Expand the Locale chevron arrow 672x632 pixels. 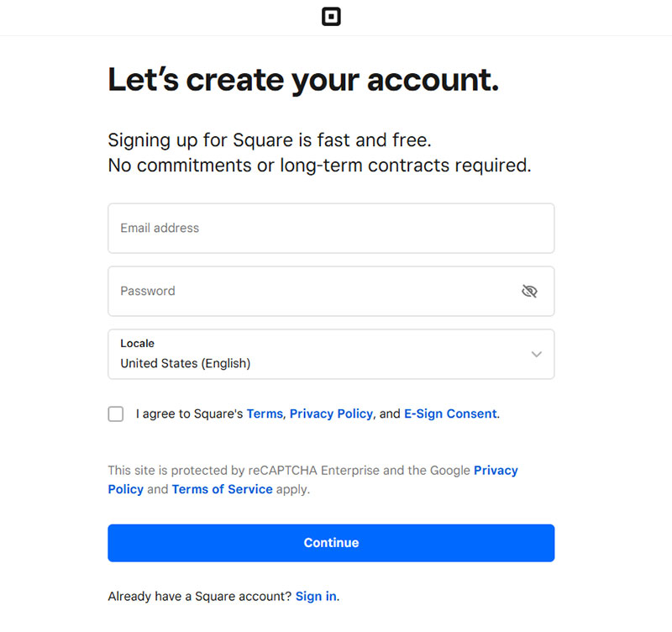[536, 354]
